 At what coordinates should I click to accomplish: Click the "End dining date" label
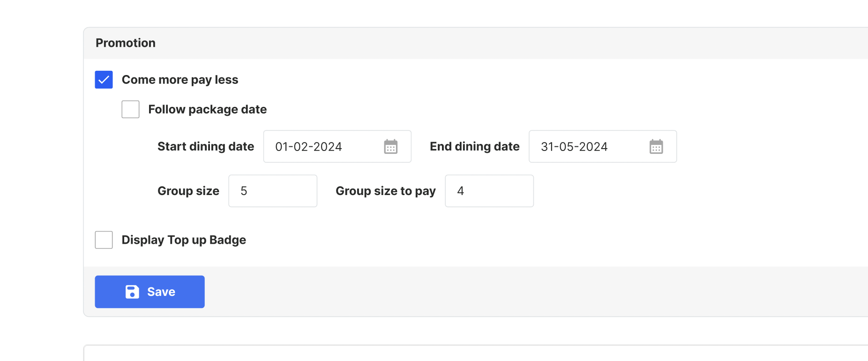coord(474,147)
